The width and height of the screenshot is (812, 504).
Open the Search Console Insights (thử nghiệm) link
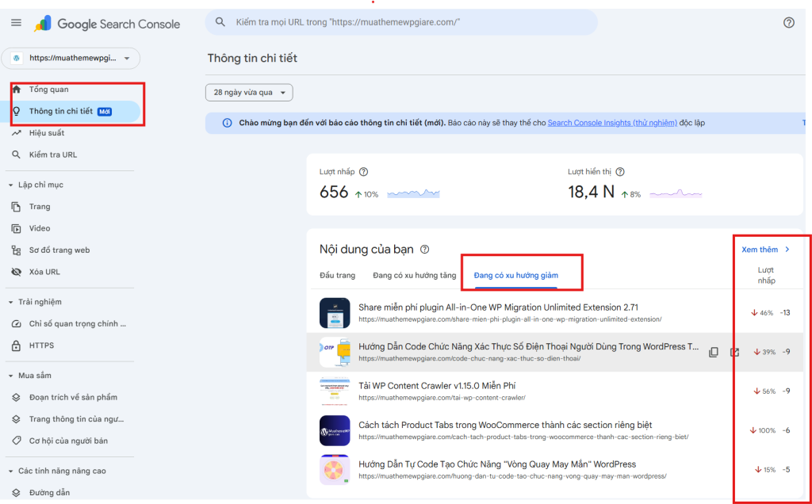click(x=612, y=123)
